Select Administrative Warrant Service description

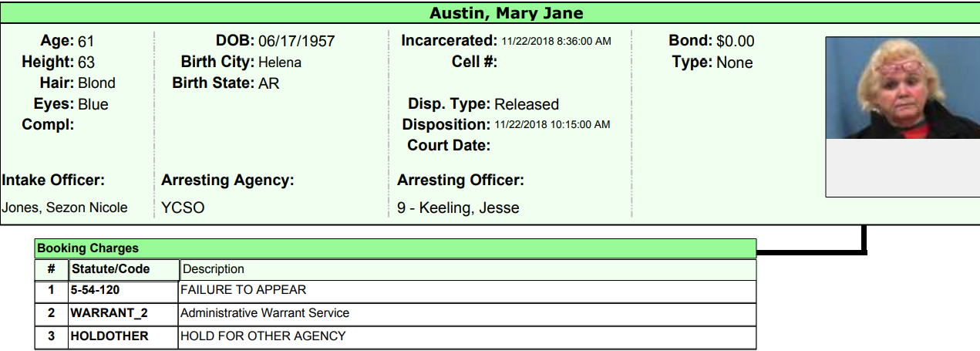(264, 313)
